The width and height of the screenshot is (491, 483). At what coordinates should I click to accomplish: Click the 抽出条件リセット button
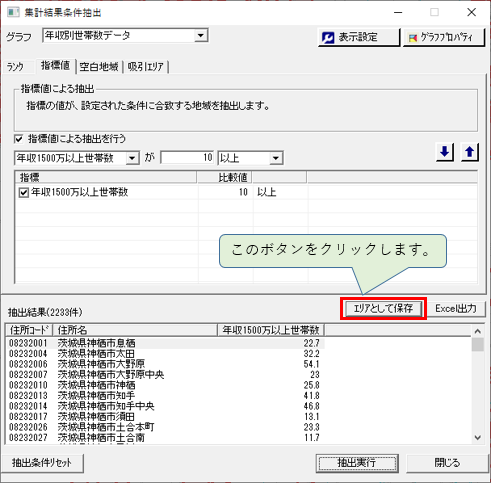pos(42,463)
